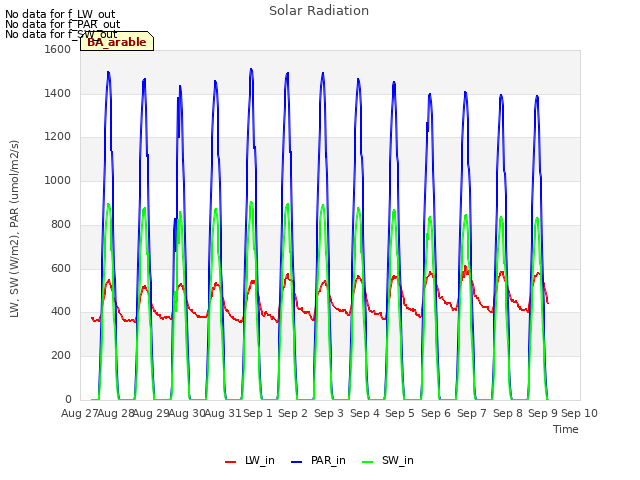640x480 pixels.
Task: Click the 1600 y-axis tick label
Action: [x=58, y=49]
